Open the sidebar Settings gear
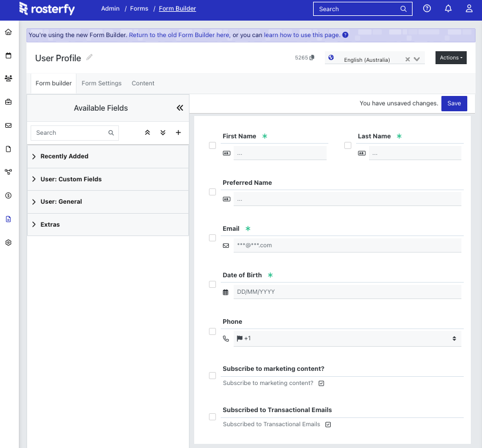482x448 pixels. click(x=8, y=242)
